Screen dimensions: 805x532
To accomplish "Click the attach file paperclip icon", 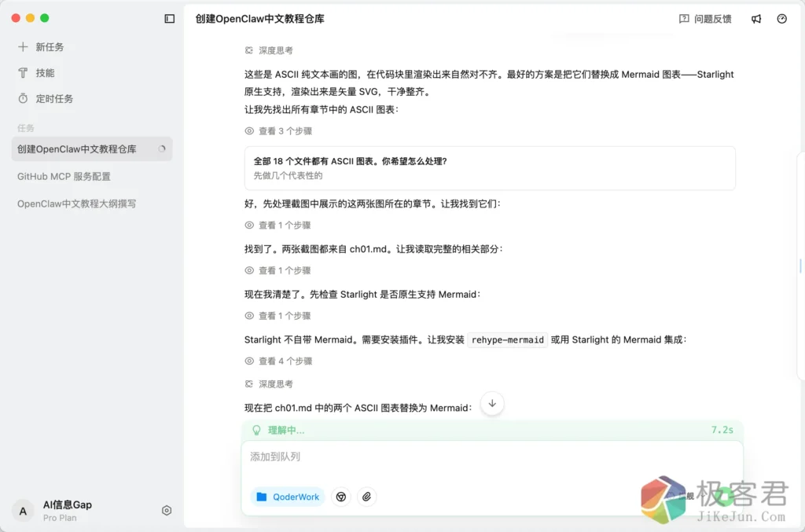I will 366,497.
